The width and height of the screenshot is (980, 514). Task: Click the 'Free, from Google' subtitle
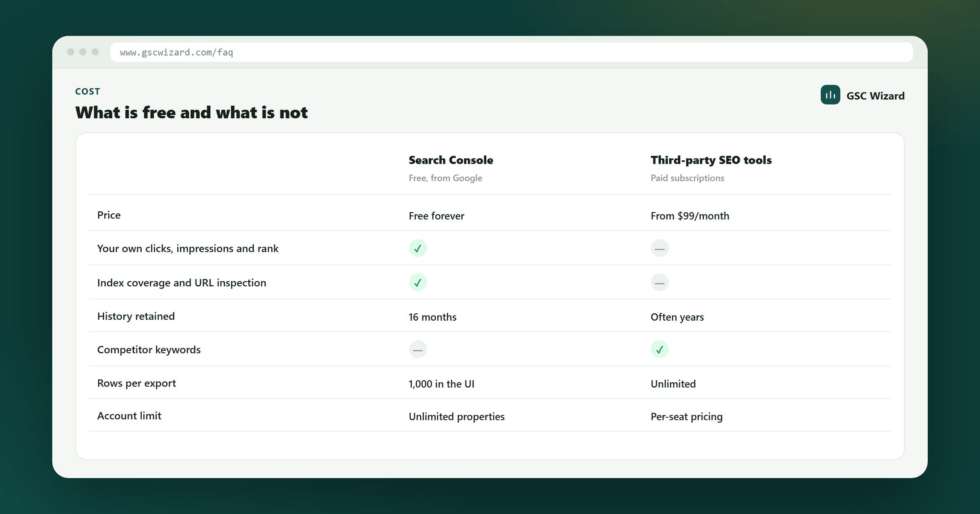[x=445, y=178]
